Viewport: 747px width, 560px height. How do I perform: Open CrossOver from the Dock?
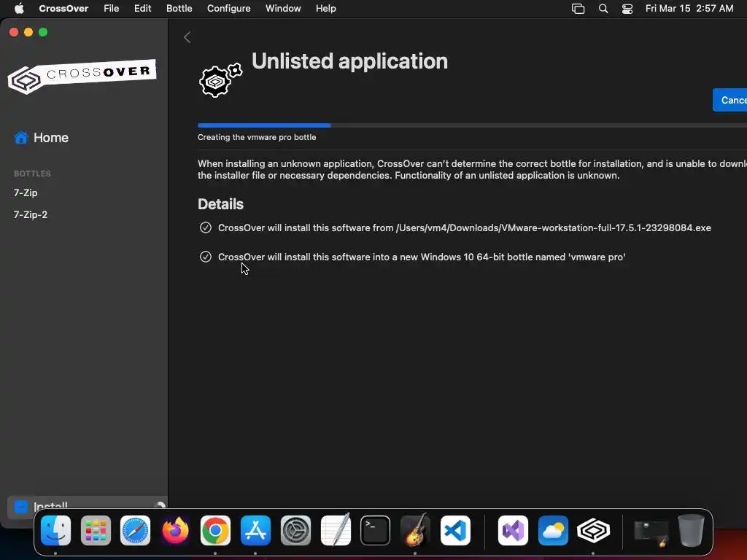pyautogui.click(x=593, y=530)
